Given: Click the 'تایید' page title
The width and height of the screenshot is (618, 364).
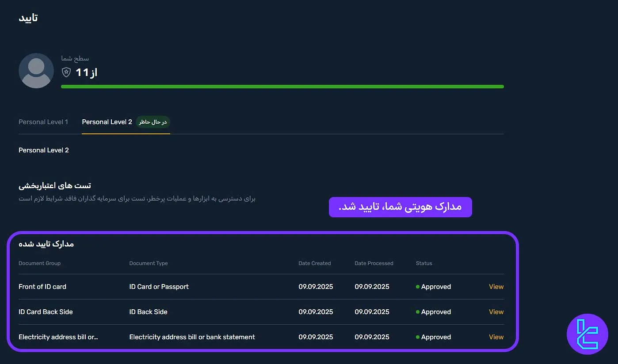Looking at the screenshot, I should tap(29, 17).
